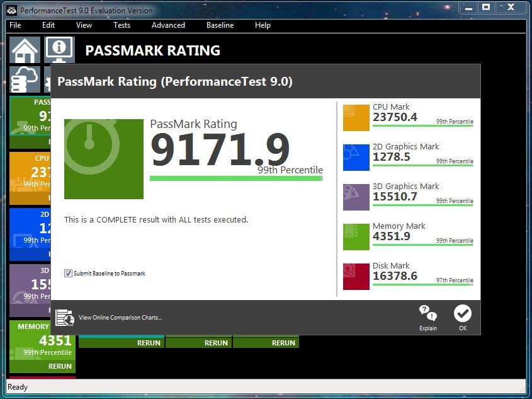This screenshot has width=532, height=399.
Task: Select the purple 3D tile in sidebar
Action: tap(30, 291)
